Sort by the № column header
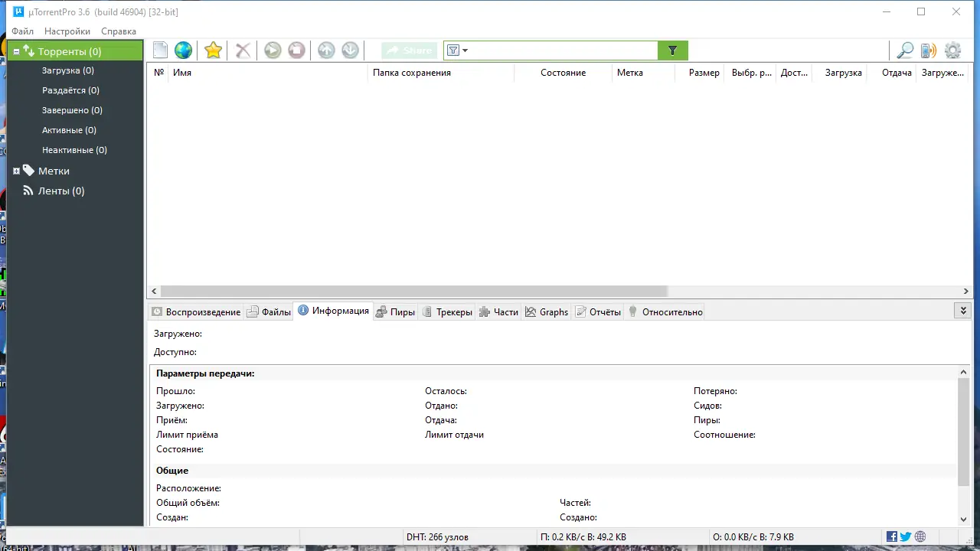The height and width of the screenshot is (551, 980). [x=158, y=73]
